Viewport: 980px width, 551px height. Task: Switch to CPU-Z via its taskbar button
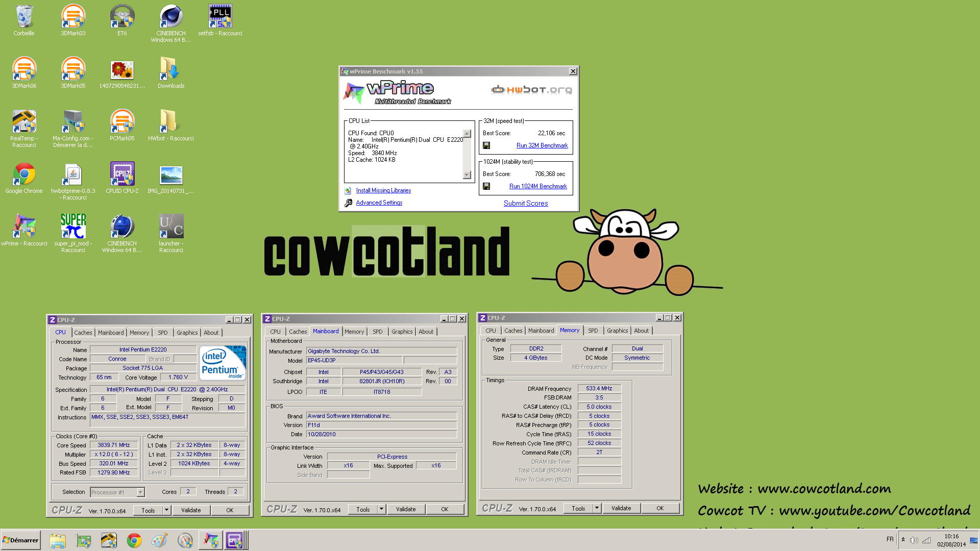(x=236, y=540)
